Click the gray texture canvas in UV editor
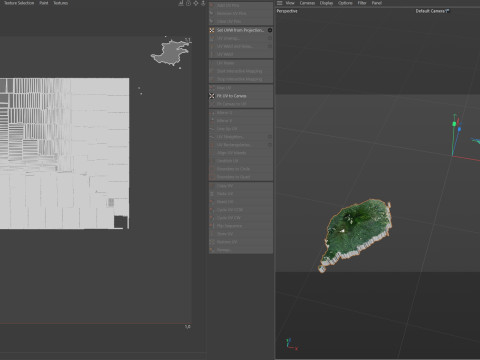 64,153
